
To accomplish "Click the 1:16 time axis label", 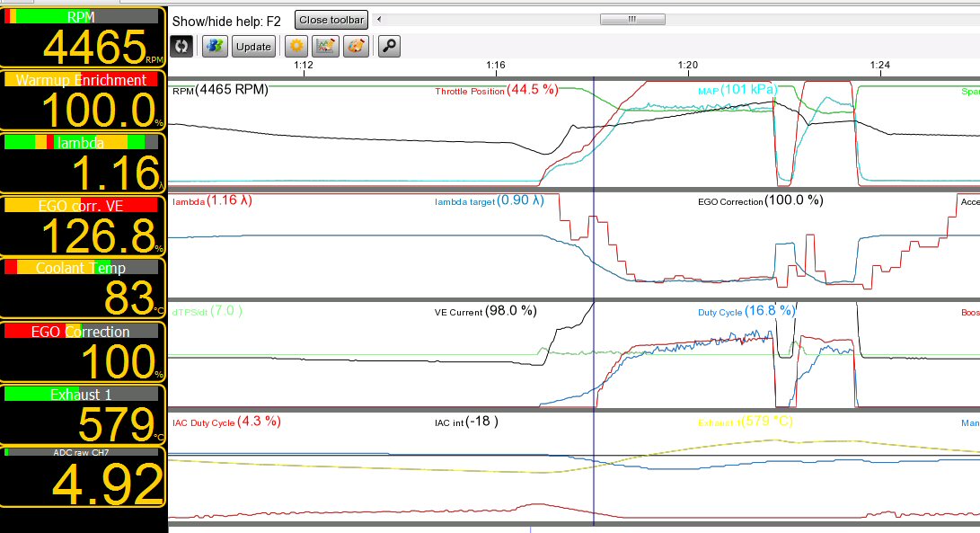I will click(496, 65).
